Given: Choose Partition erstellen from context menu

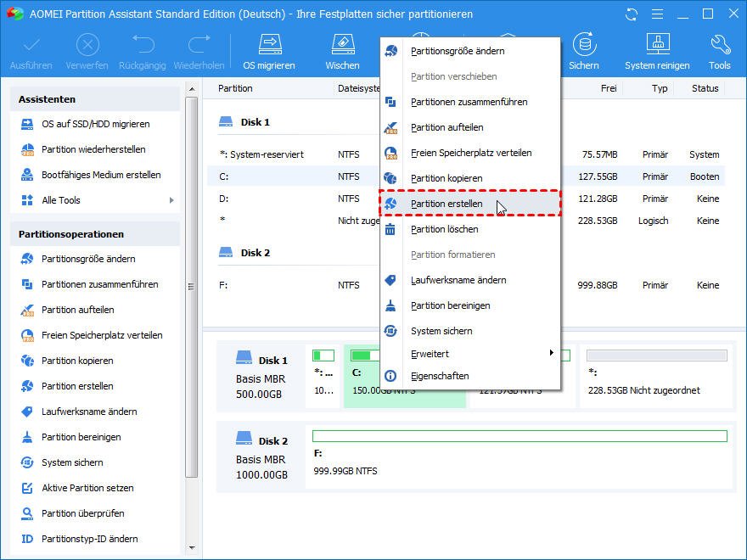Looking at the screenshot, I should pos(469,204).
